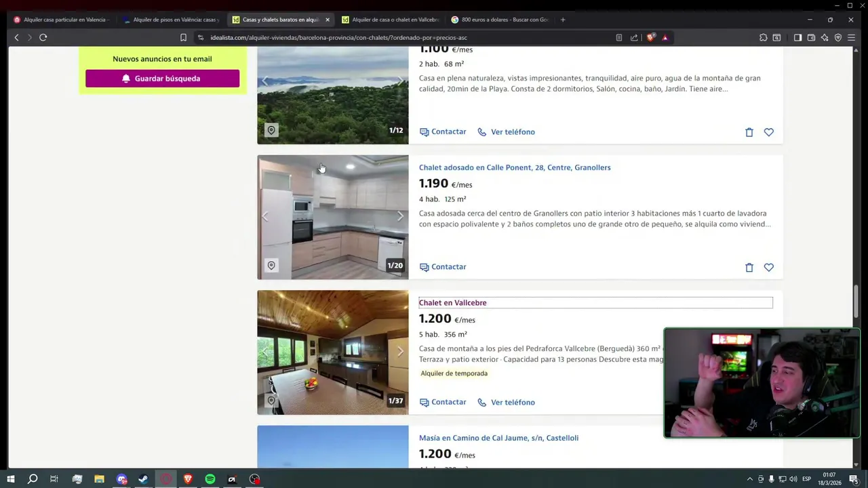Open the browser hamburger menu

(852, 37)
